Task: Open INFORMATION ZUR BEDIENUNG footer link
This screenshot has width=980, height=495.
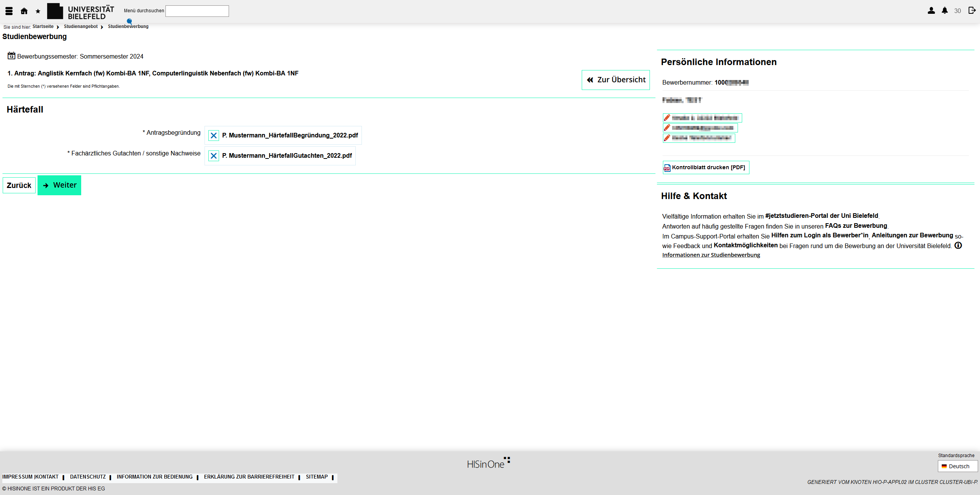Action: pyautogui.click(x=155, y=477)
